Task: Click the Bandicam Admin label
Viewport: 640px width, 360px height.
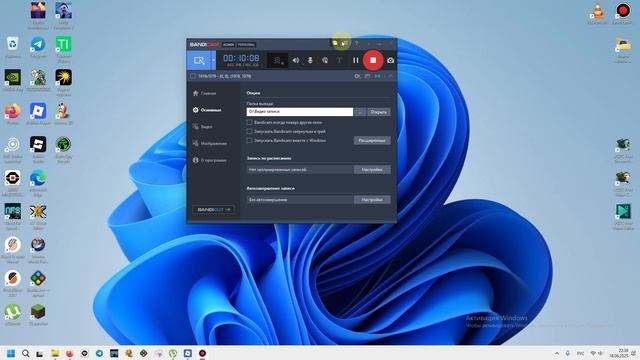Action: tap(229, 44)
